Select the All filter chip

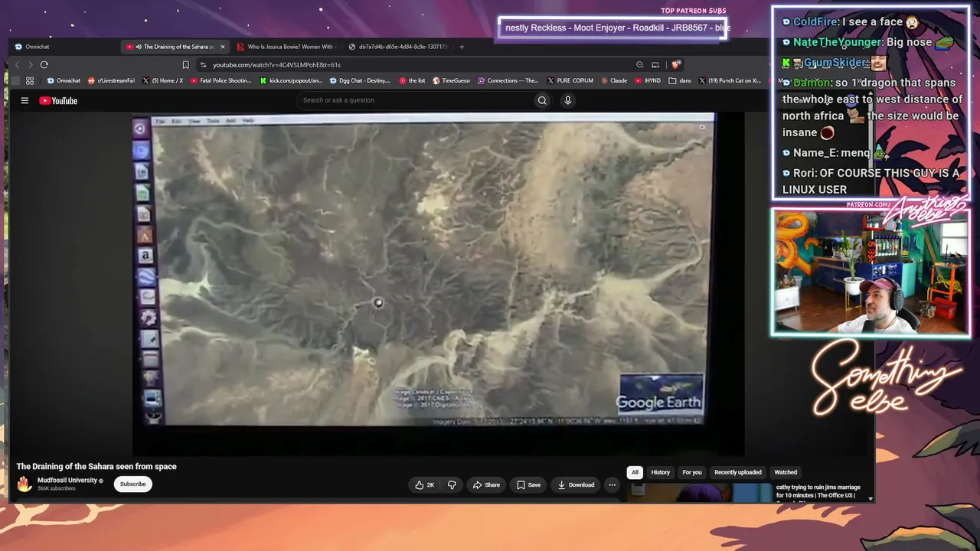click(x=635, y=472)
